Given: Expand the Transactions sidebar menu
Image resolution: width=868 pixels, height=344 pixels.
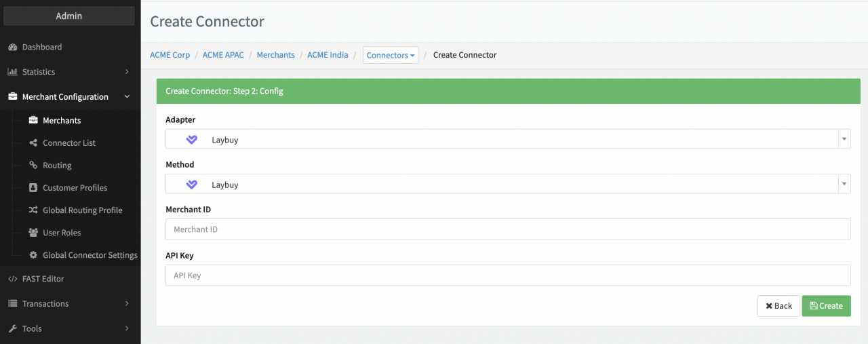Looking at the screenshot, I should point(68,304).
